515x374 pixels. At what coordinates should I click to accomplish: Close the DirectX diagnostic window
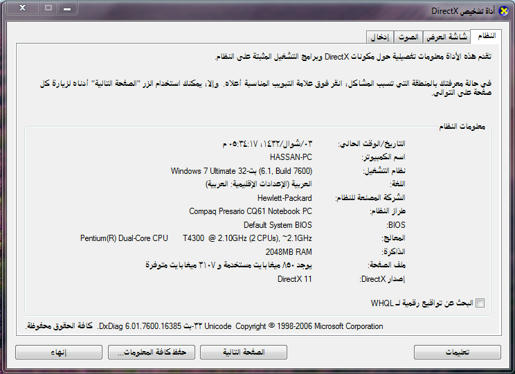(22, 8)
